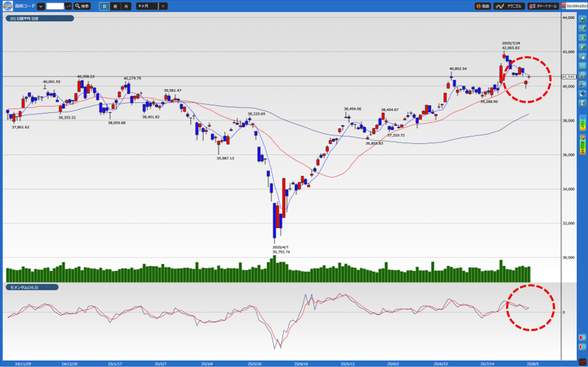Open the テクニカル menu

point(509,6)
